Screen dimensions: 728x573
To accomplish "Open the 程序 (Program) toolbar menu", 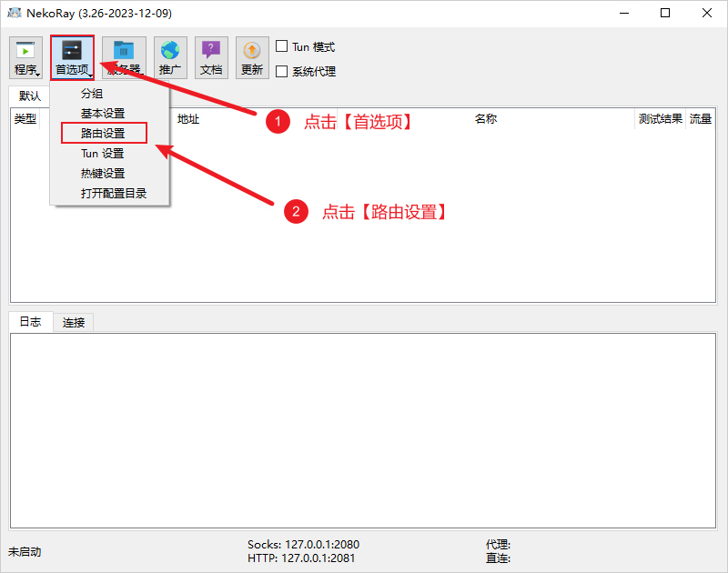I will coord(25,56).
